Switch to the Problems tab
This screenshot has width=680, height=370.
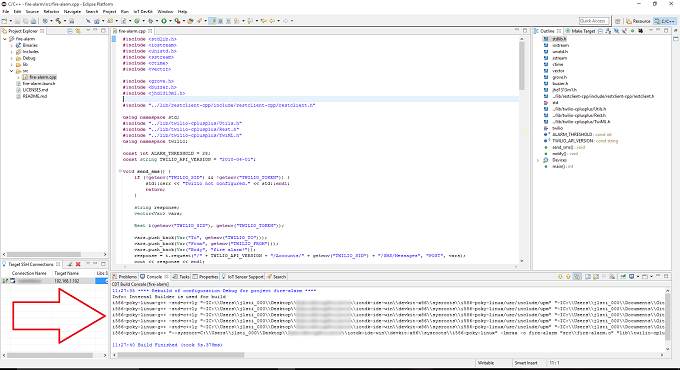click(x=125, y=276)
